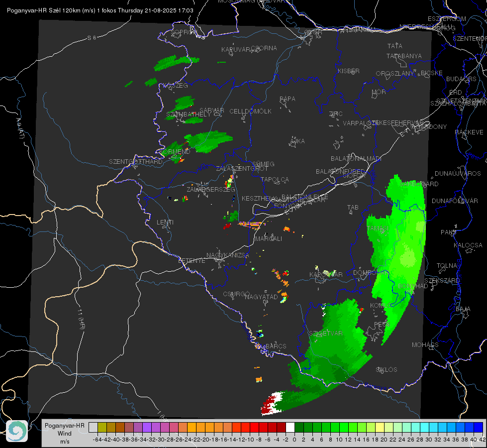This screenshot has width=487, height=448.
Task: Select the NAGYKANIZSA city label
Action: pyautogui.click(x=228, y=255)
